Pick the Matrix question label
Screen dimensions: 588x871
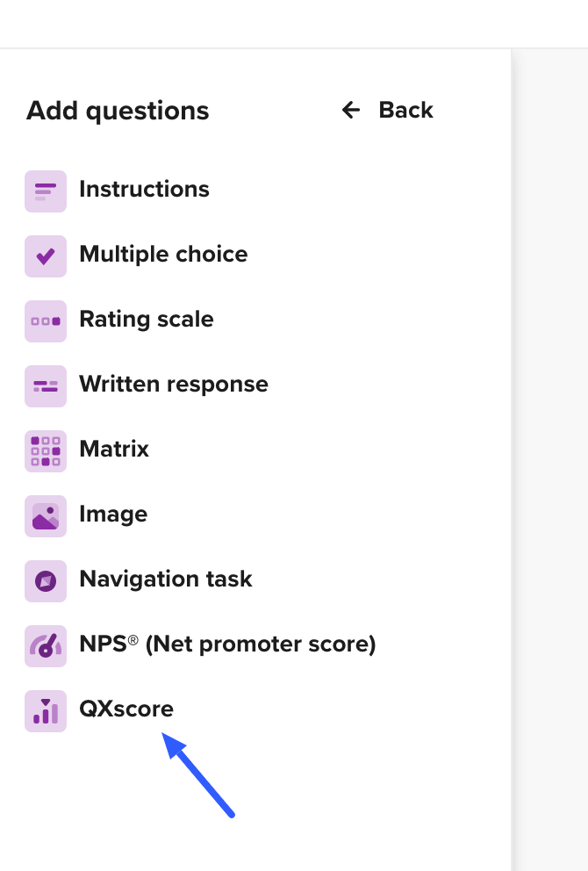point(114,449)
